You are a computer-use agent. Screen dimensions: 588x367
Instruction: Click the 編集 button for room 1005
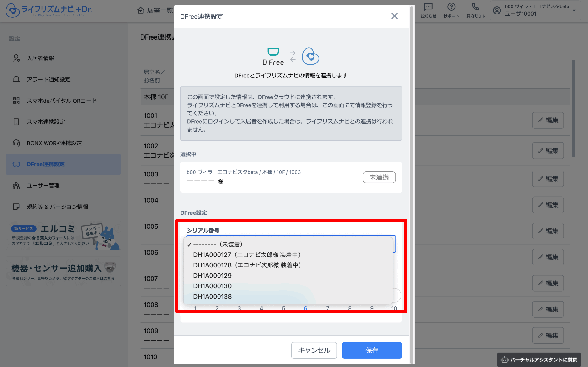point(548,231)
